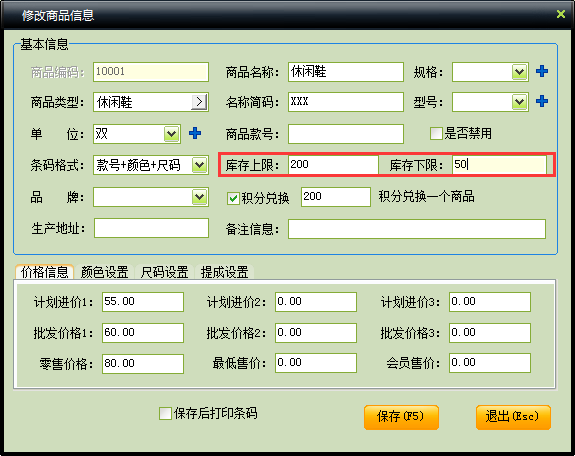Screen dimensions: 575x456
Task: Click the 保存(F5) button
Action: pos(401,417)
